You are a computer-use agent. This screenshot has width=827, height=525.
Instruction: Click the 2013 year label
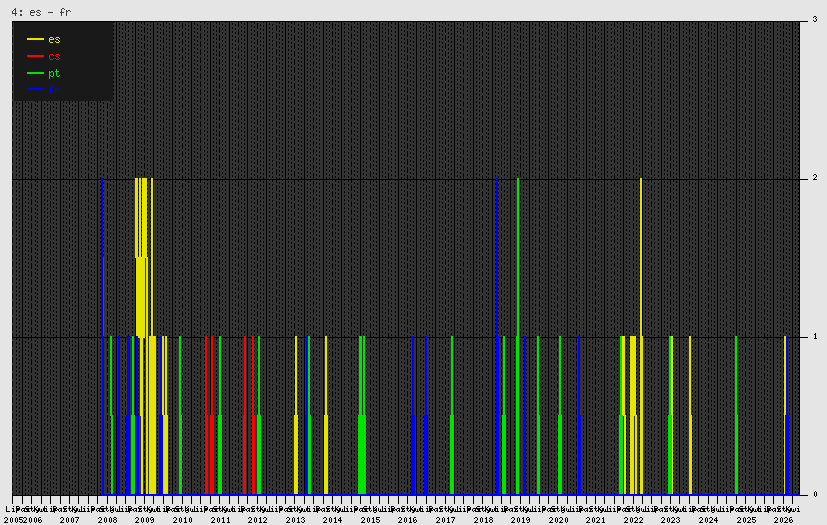pyautogui.click(x=295, y=520)
